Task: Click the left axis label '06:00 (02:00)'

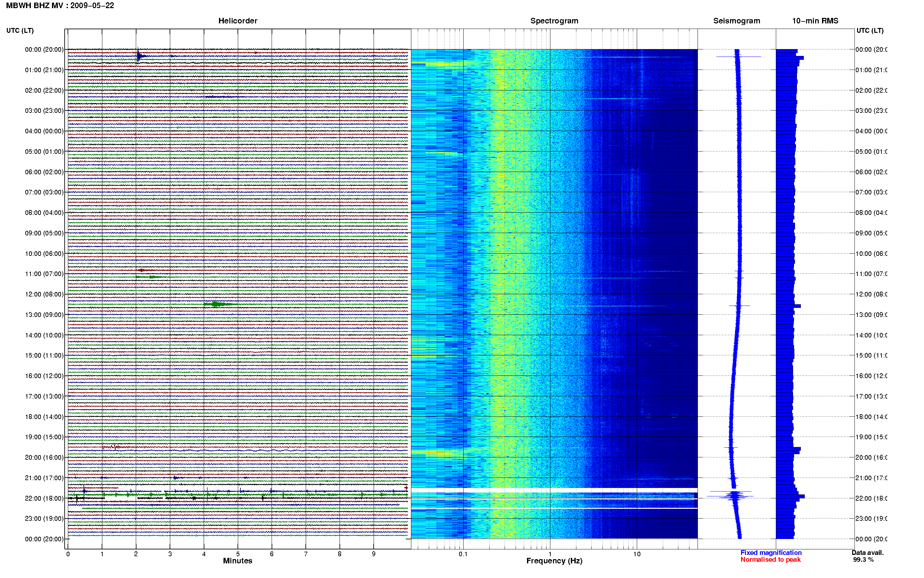Action: click(x=44, y=172)
